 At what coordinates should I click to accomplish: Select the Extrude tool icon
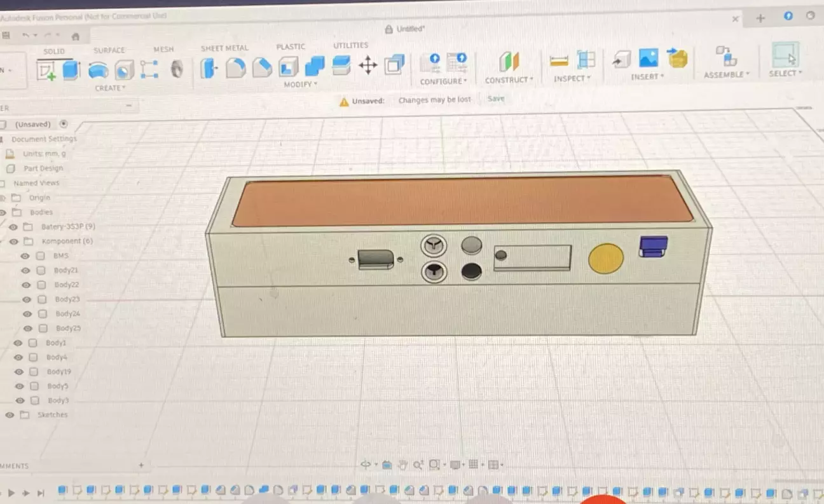[71, 70]
